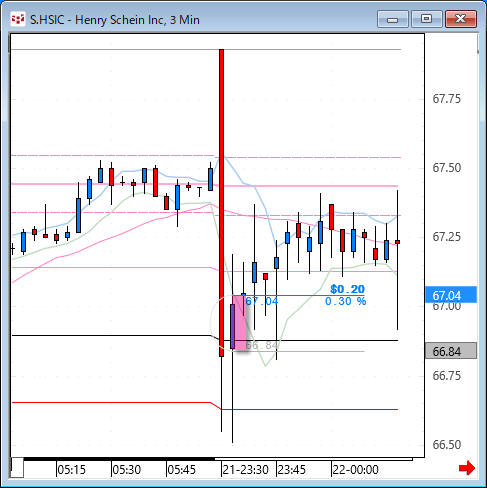Click the blue 67.04 price label on the axis

[x=451, y=295]
